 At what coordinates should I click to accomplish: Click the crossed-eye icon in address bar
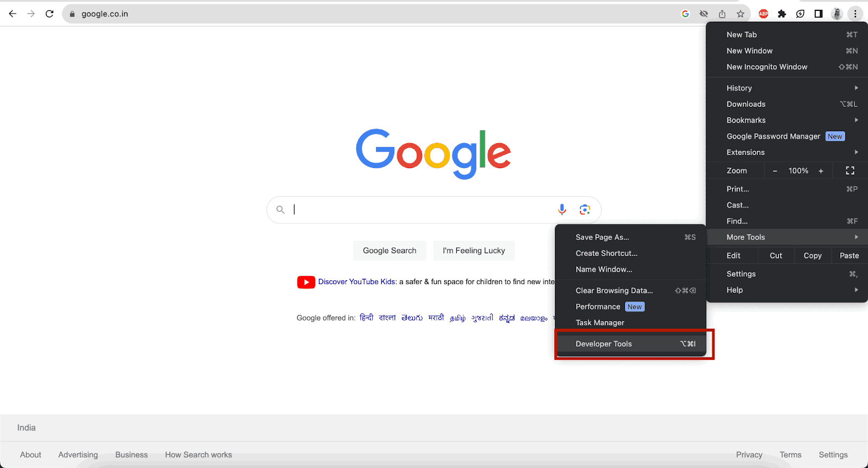click(704, 14)
